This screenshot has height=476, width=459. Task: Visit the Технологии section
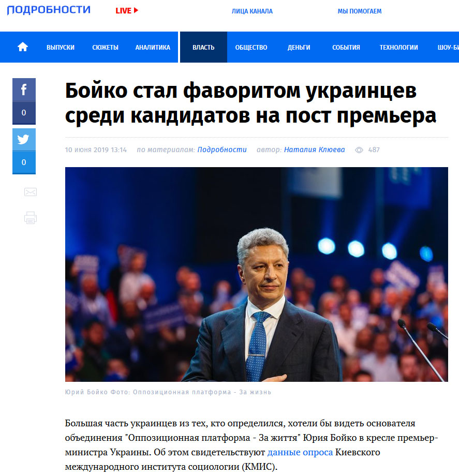click(x=398, y=48)
